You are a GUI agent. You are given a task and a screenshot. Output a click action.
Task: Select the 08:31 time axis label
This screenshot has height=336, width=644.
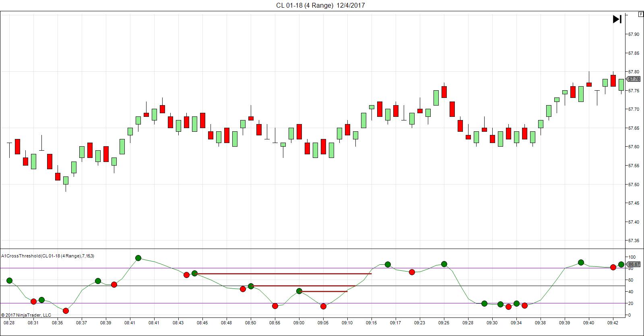[33, 323]
